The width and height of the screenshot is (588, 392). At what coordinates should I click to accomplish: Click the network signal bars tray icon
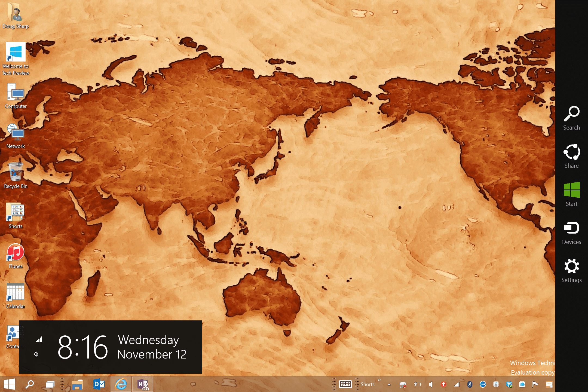(457, 384)
